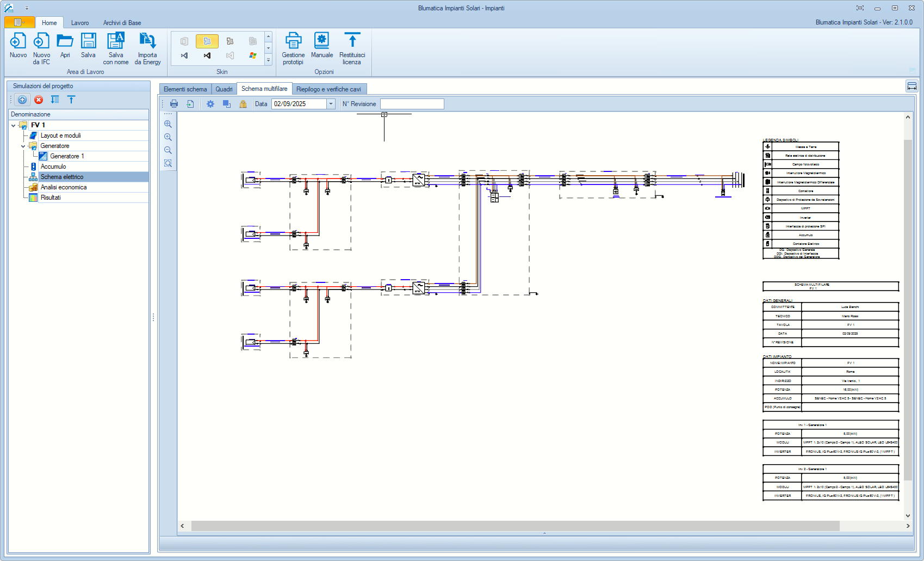The height and width of the screenshot is (561, 924).
Task: Open the Data date picker dropdown
Action: click(331, 103)
